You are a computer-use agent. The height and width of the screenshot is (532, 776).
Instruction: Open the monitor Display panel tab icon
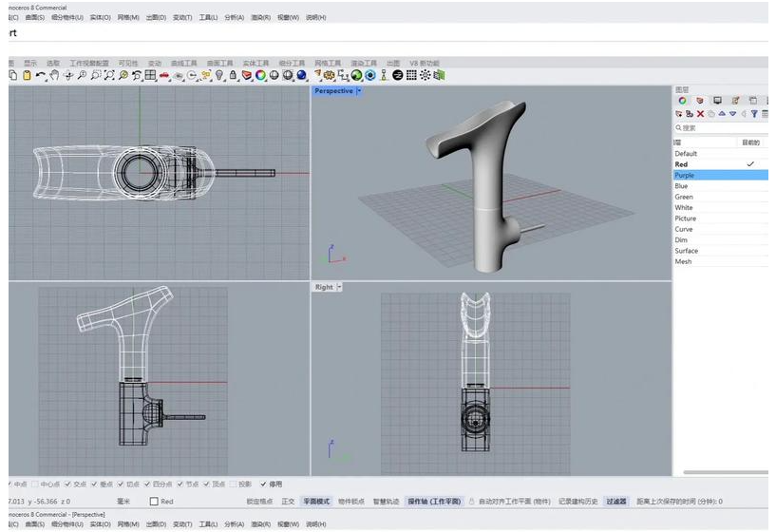point(718,101)
